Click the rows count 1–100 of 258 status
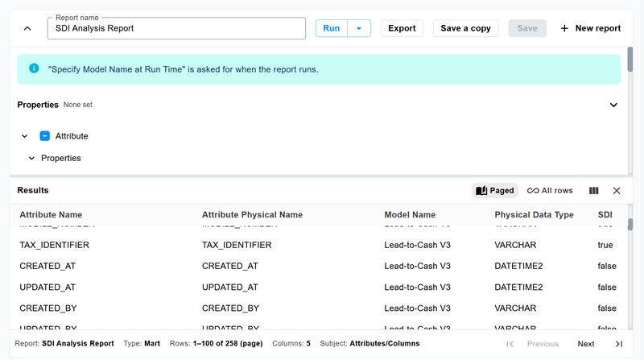Screen dimensions: 644x360 coord(216,344)
